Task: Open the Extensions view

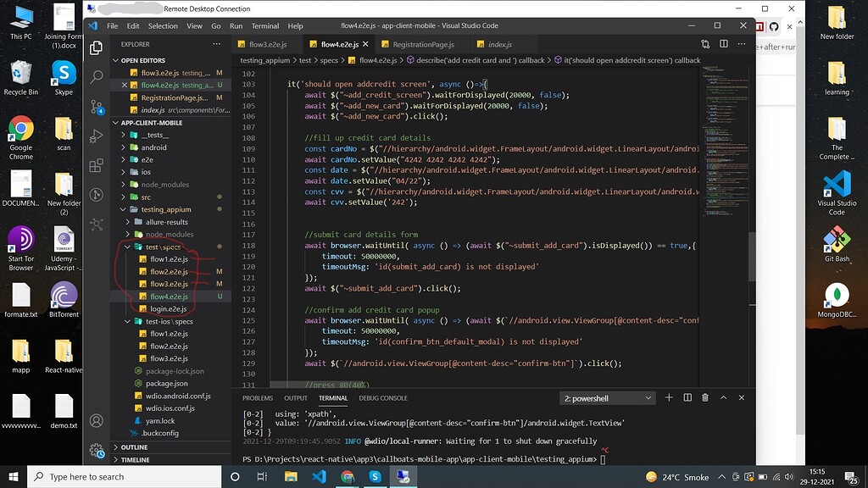Action: tap(97, 165)
